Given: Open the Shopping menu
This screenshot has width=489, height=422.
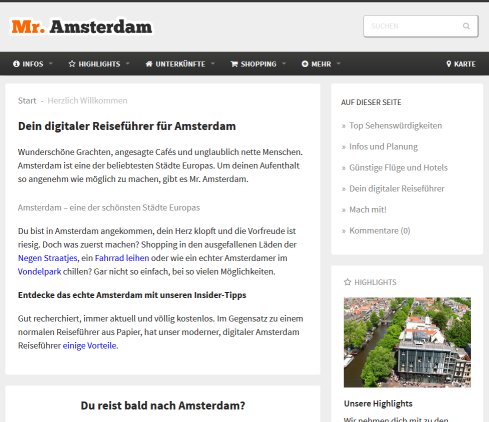Looking at the screenshot, I should click(x=258, y=64).
